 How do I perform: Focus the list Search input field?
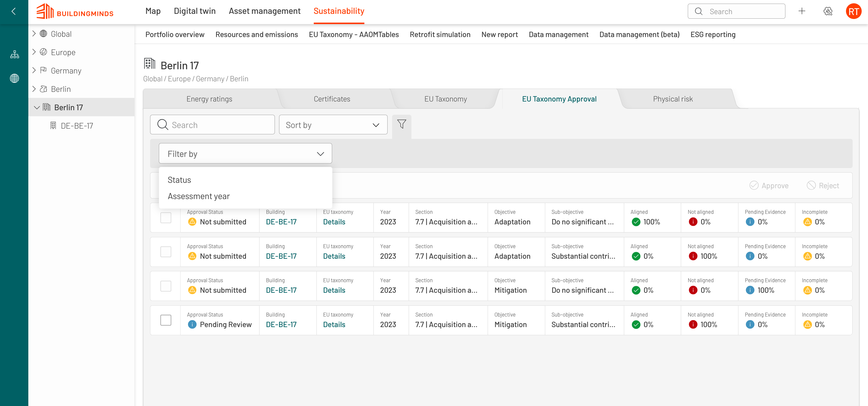click(x=212, y=125)
